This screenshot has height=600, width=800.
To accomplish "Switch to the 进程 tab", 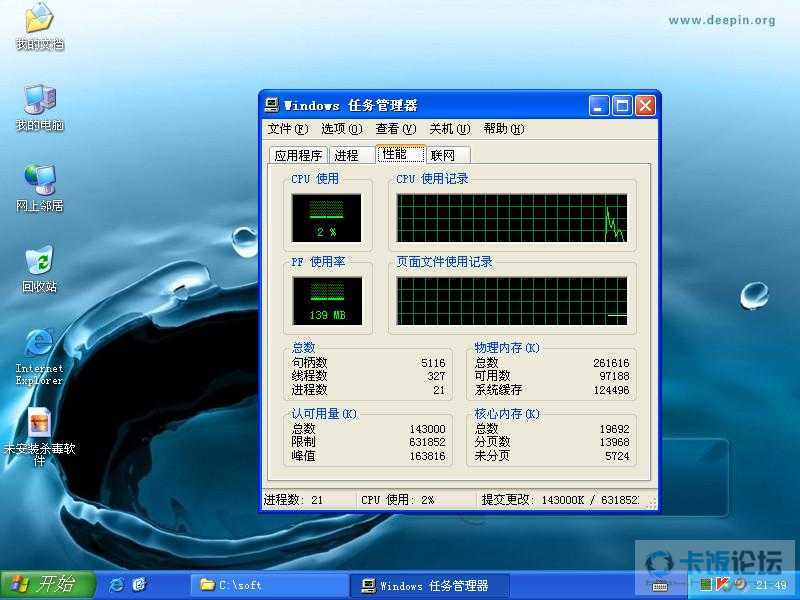I will coord(352,155).
